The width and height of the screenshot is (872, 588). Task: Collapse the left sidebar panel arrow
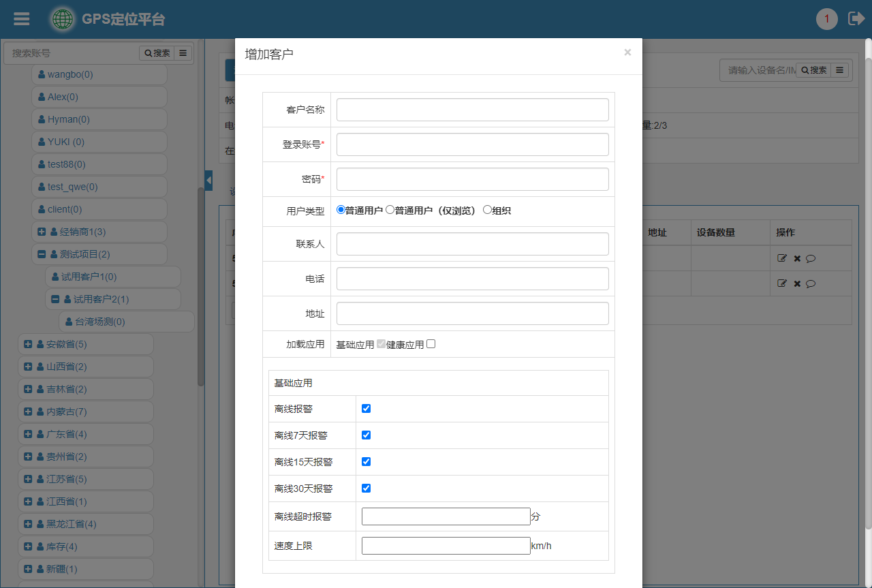coord(208,180)
